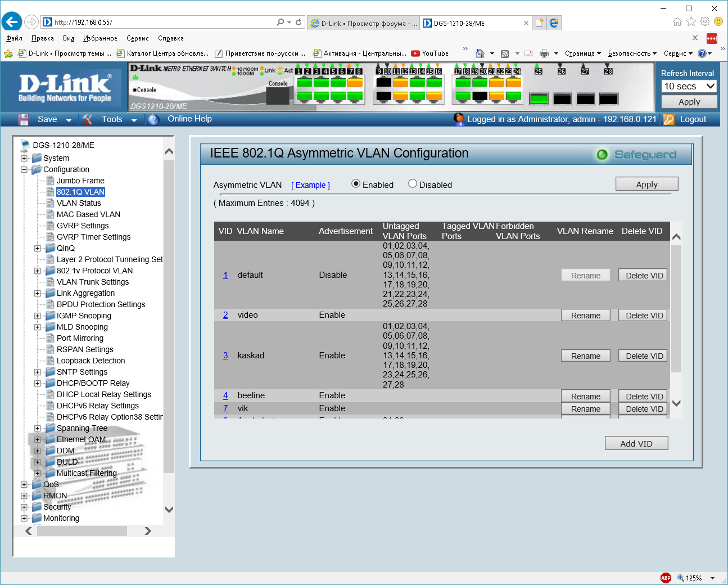Click the Tools wrench icon
The height and width of the screenshot is (585, 728).
pos(87,119)
